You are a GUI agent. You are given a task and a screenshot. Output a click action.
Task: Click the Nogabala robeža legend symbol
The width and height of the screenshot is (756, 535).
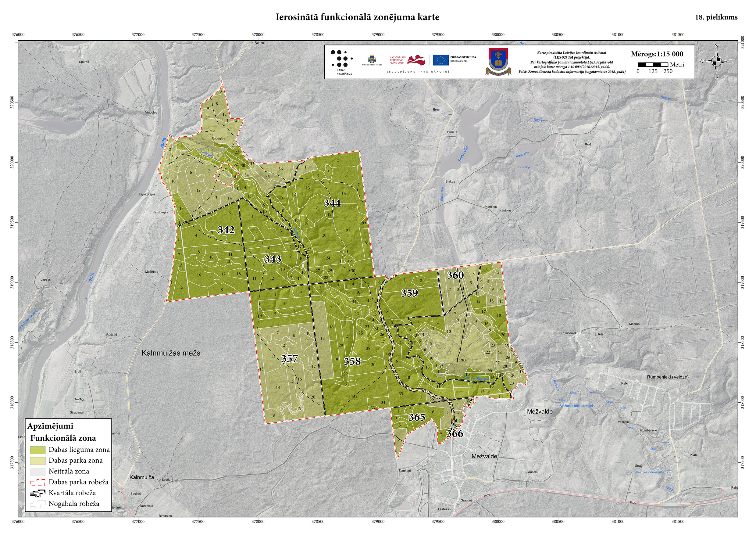click(x=37, y=504)
